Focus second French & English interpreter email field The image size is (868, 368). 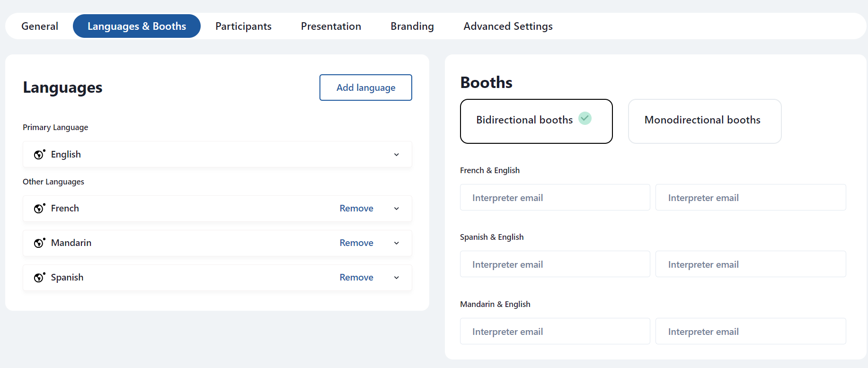(751, 197)
